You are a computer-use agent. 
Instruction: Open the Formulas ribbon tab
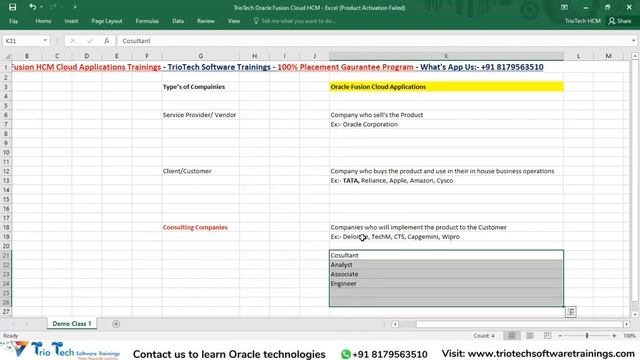coord(147,21)
